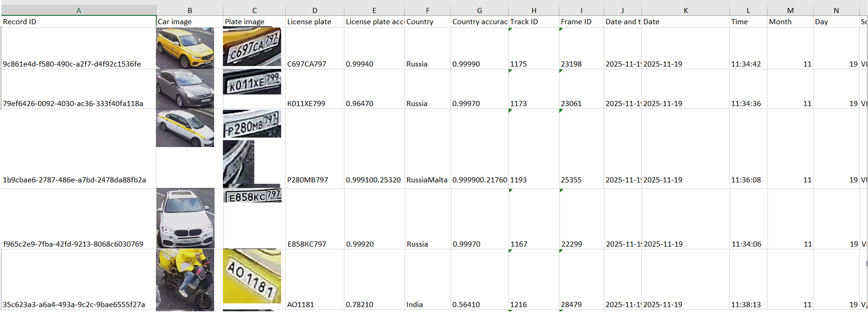Viewport: 868px width, 315px height.
Task: Click the gray hatchback car image
Action: coord(185,89)
